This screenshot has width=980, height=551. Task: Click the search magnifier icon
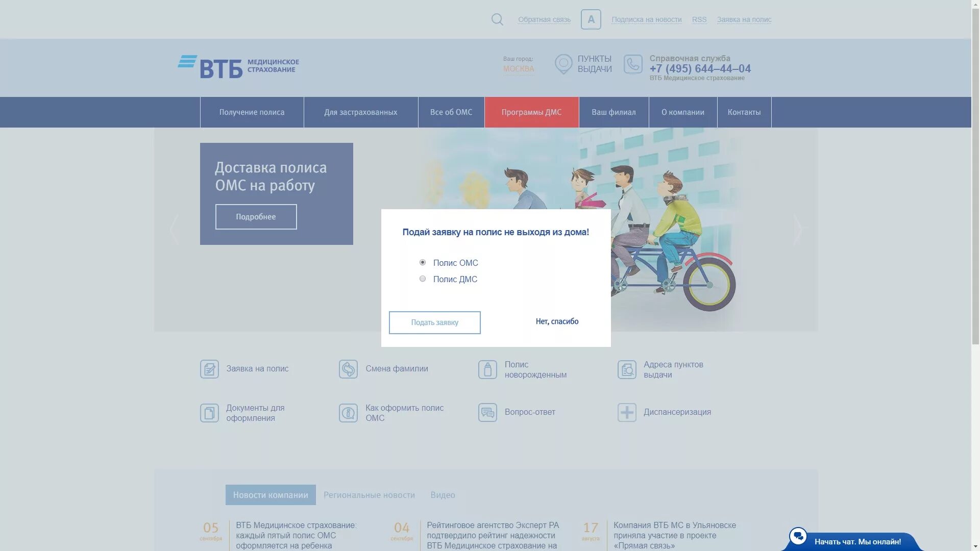click(x=497, y=19)
